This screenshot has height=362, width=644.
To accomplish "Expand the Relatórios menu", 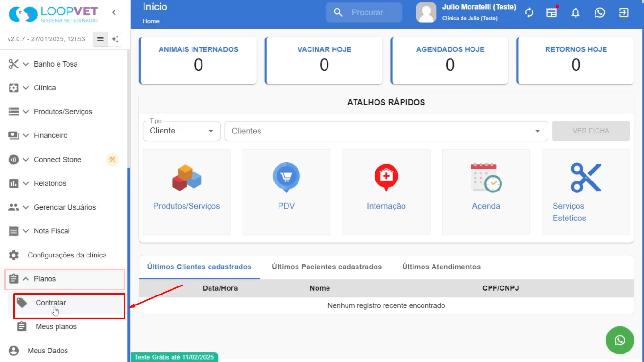I will point(26,183).
